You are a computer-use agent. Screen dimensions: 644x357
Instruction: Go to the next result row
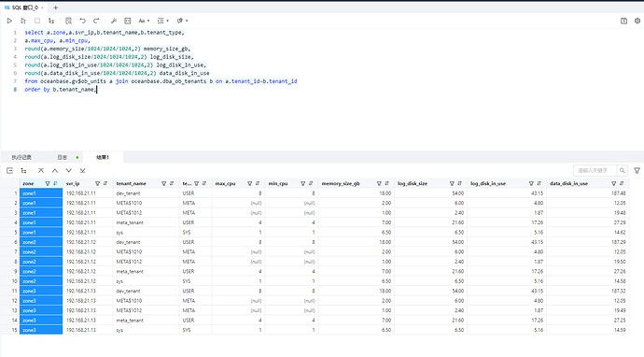tap(68, 171)
